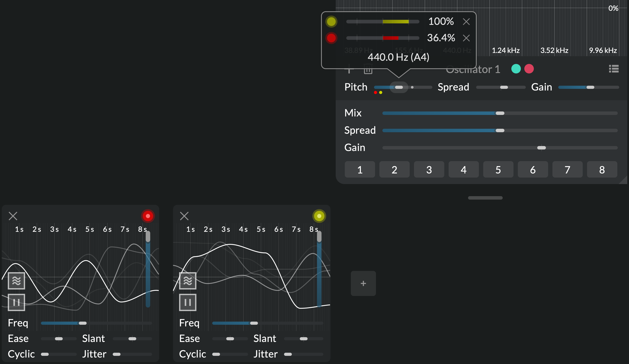The width and height of the screenshot is (629, 364).
Task: Click the wave shape icon in red modulator
Action: point(16,281)
